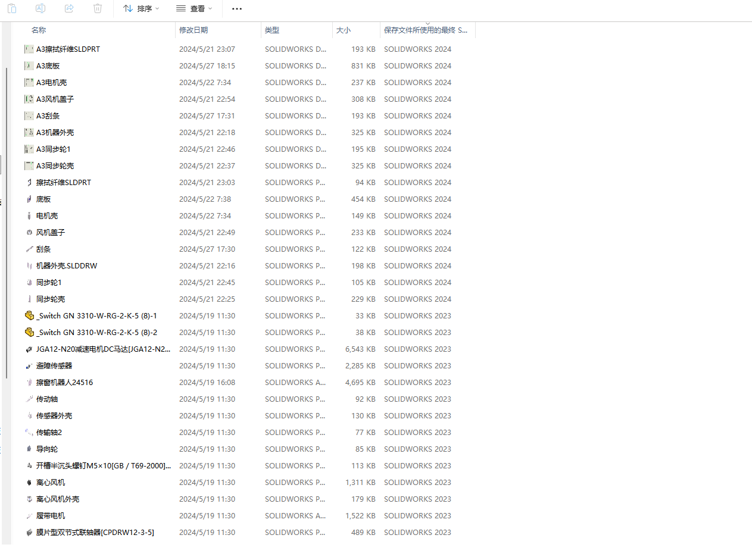Select the 传感器外壳 part file icon
The height and width of the screenshot is (560, 752).
coord(29,415)
